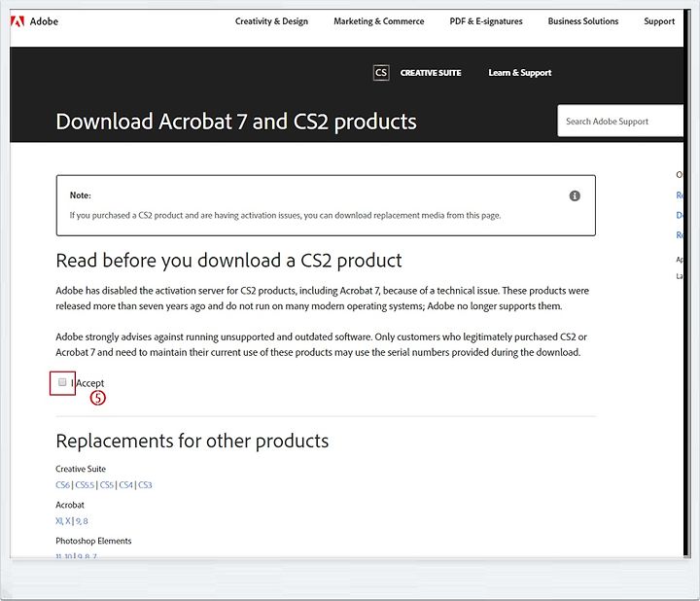
Task: Open the PDF & E-signatures menu
Action: pyautogui.click(x=486, y=21)
